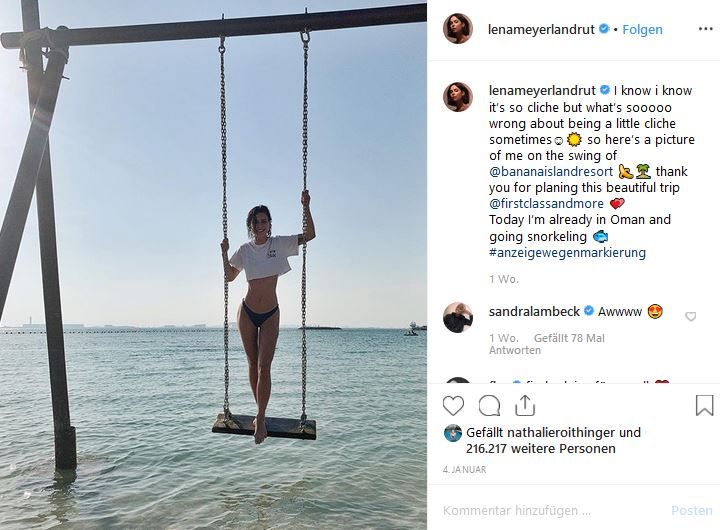Like sandralambeck's comment with small heart
Image resolution: width=720 pixels, height=530 pixels.
(690, 316)
